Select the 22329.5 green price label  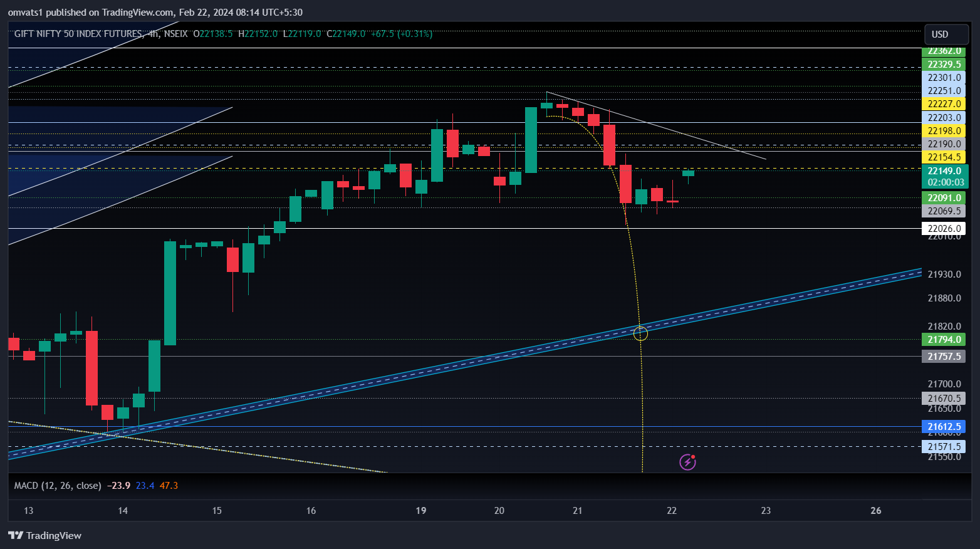coord(944,65)
